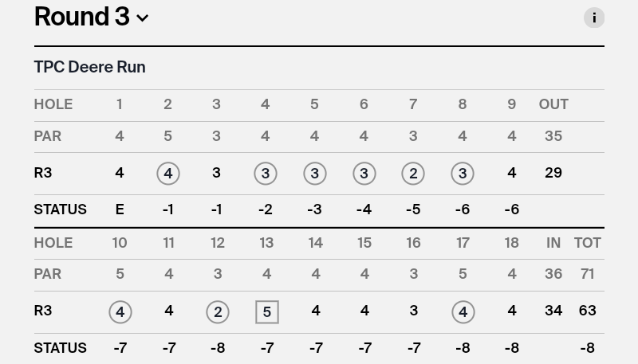Click the circled birdie on hole 2
638x364 pixels.
tap(167, 174)
